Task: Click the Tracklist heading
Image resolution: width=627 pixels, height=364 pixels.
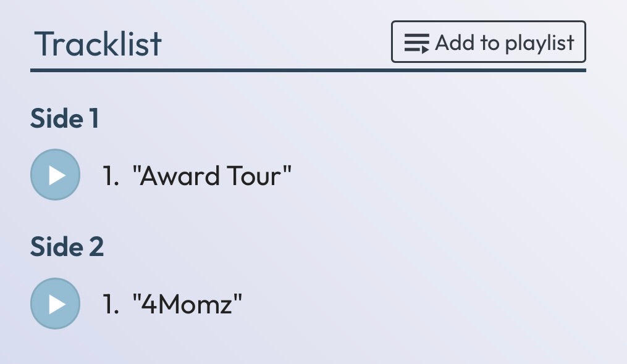Action: point(98,44)
